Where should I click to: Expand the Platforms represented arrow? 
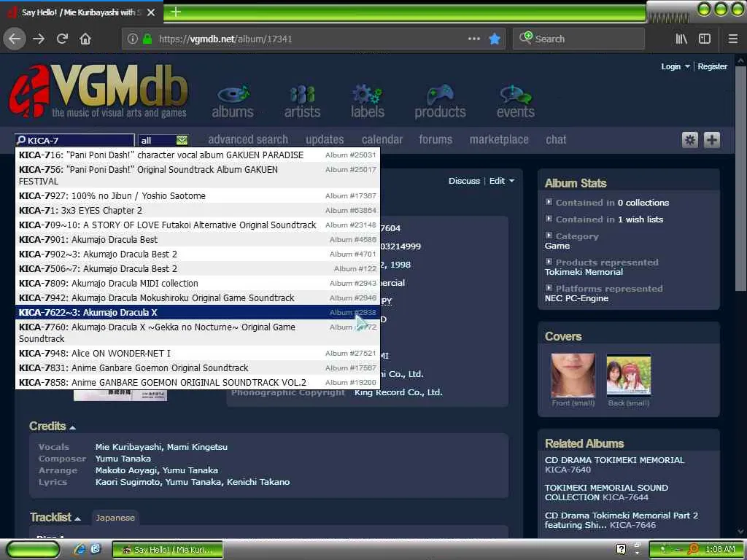pos(549,287)
